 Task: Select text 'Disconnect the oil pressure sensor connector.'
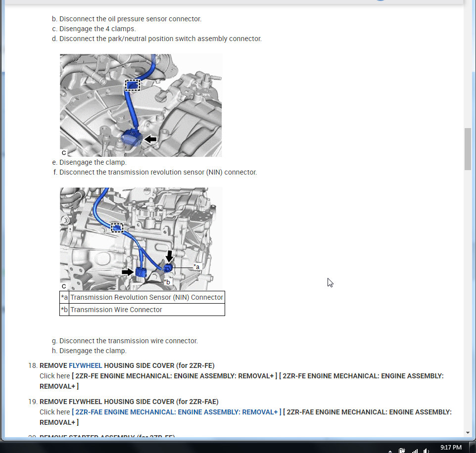[x=130, y=19]
